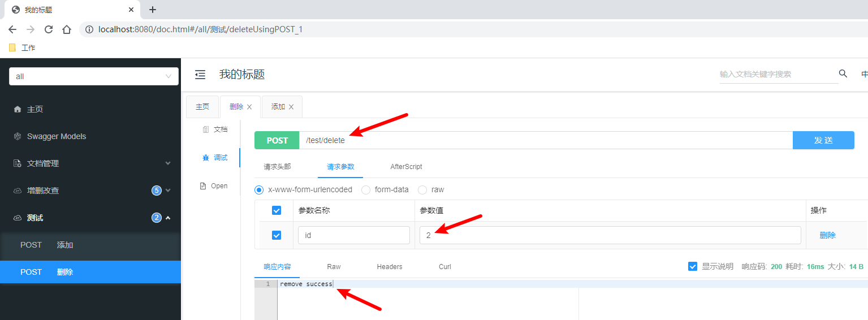Click the parameter value field containing 2
Image resolution: width=868 pixels, height=320 pixels.
point(610,235)
